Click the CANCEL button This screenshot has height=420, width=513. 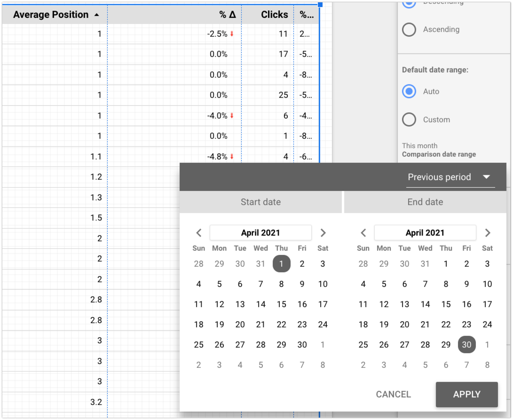point(393,394)
